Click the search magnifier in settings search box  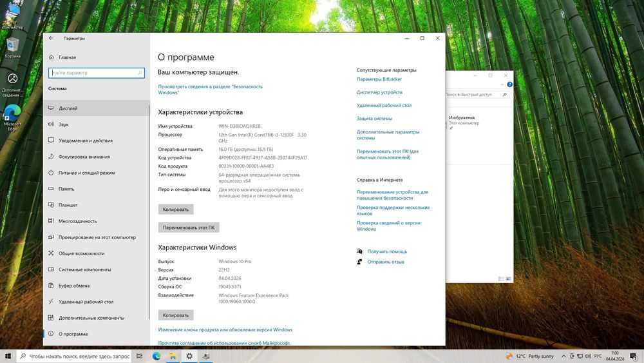(140, 73)
